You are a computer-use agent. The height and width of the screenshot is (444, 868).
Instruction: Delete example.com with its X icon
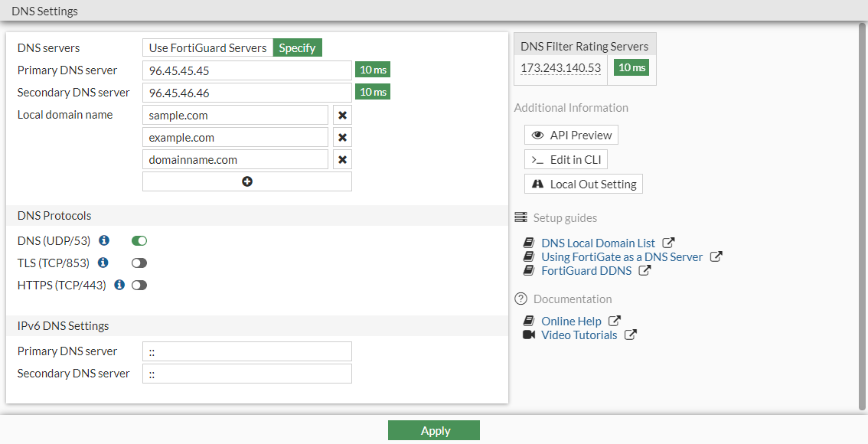click(x=342, y=137)
